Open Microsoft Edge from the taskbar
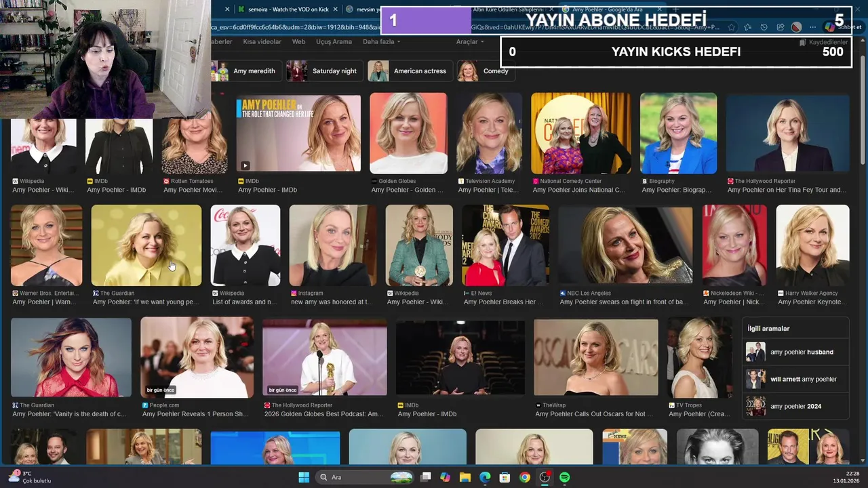 (485, 477)
